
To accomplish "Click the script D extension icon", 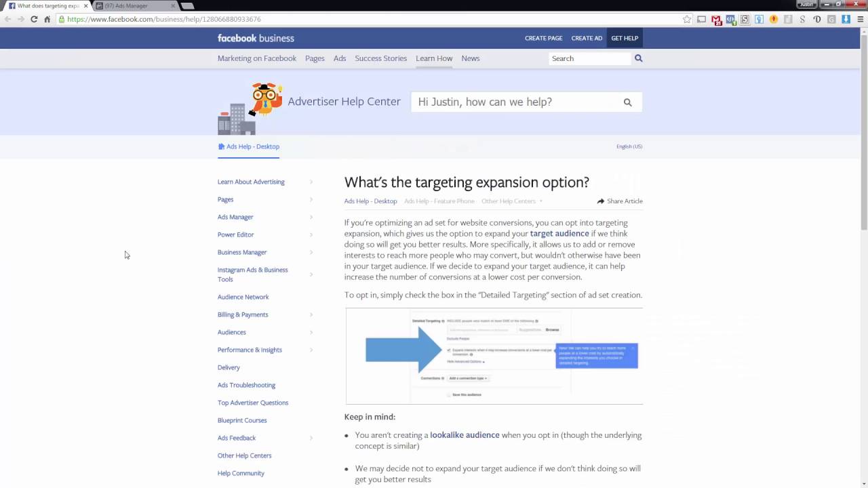I will click(x=817, y=20).
